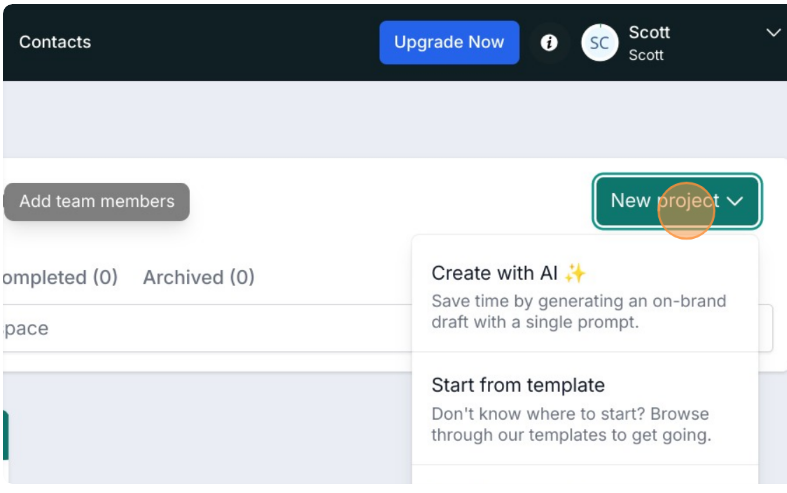The image size is (787, 493).
Task: Click Add team members button
Action: [97, 201]
